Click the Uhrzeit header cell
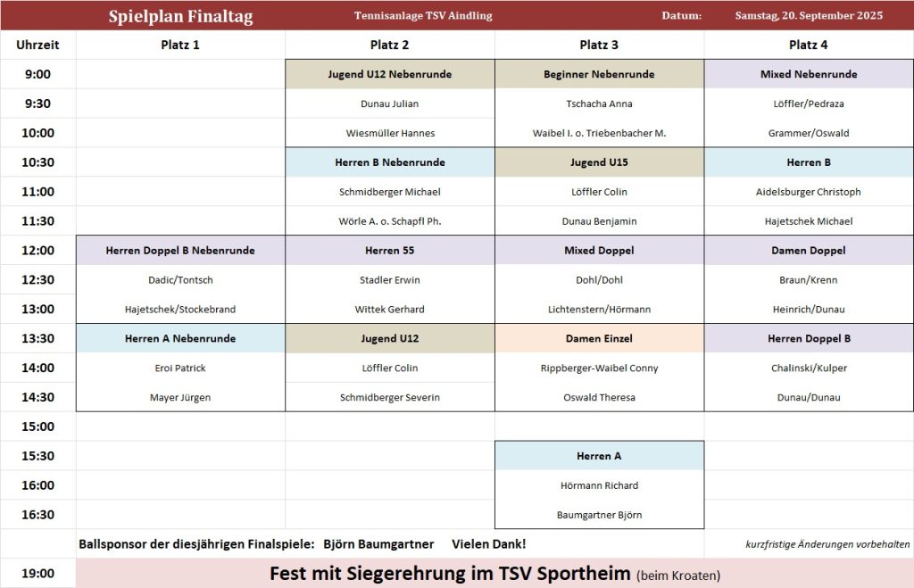This screenshot has height=588, width=914. [37, 45]
